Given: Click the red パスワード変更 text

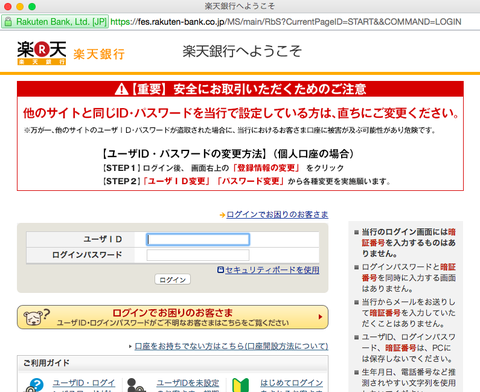Looking at the screenshot, I should (x=250, y=181).
